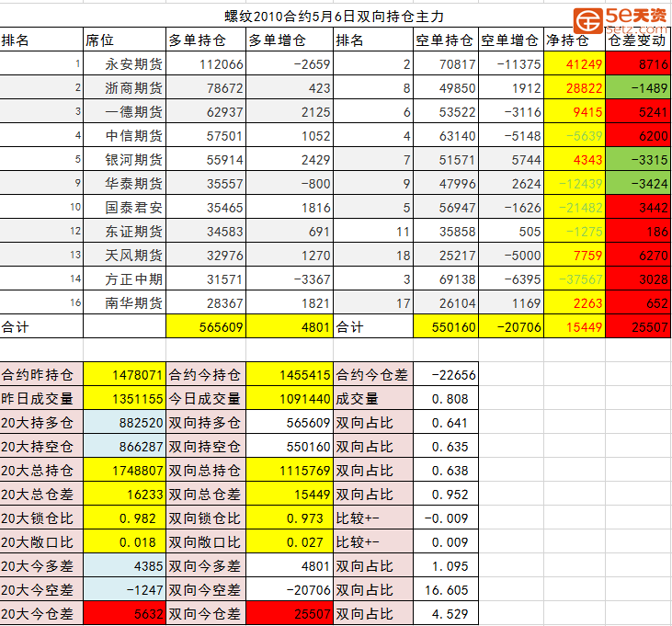Screen dimensions: 672x626
Task: Select red cell with value 8716
Action: pos(638,63)
